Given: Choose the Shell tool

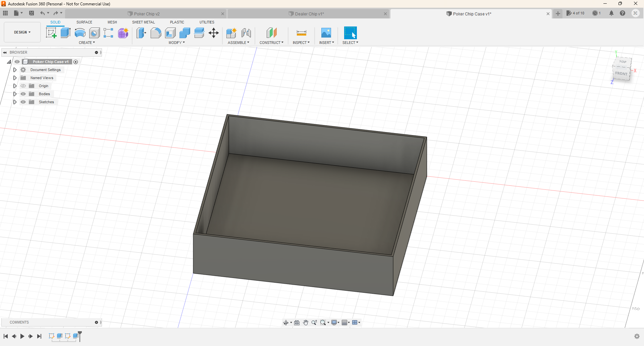Looking at the screenshot, I should (x=170, y=33).
